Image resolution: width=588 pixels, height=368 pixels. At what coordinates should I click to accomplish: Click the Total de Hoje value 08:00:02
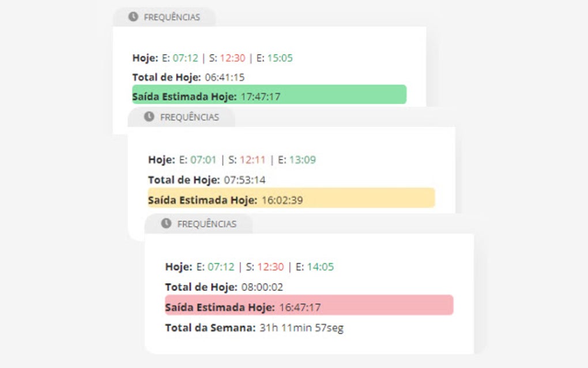(x=262, y=287)
